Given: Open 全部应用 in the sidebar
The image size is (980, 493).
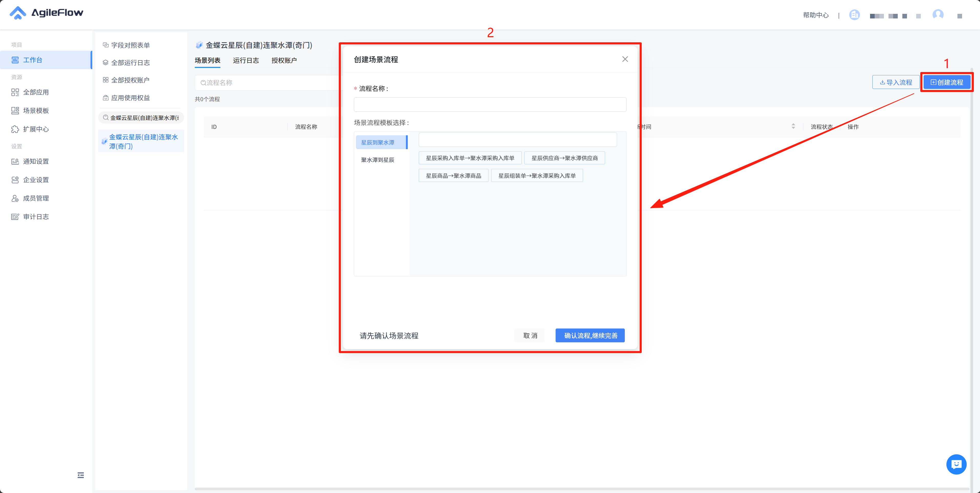Looking at the screenshot, I should coord(36,93).
